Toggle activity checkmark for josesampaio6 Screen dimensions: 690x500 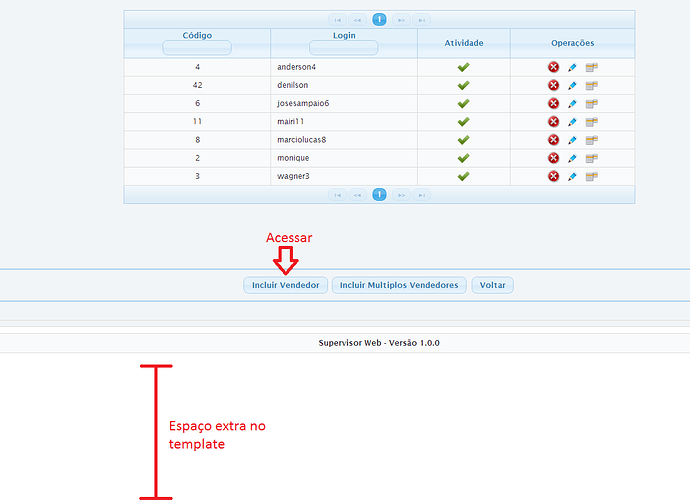pos(463,103)
